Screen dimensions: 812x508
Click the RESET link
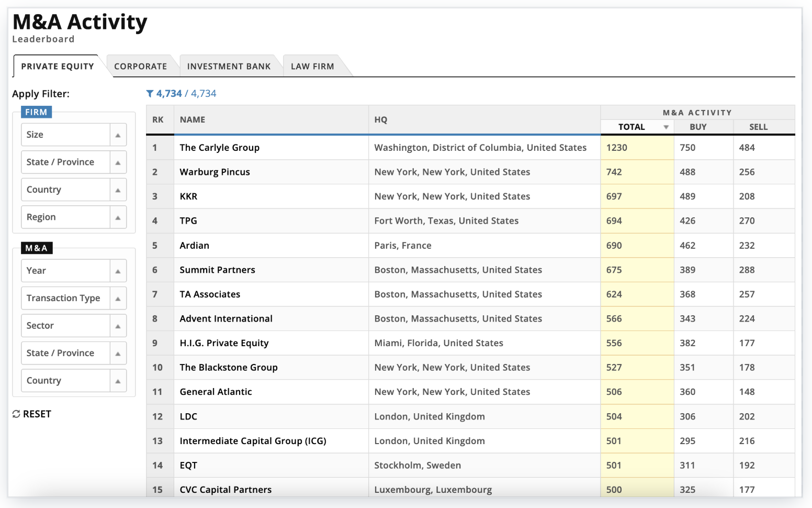[x=37, y=414]
